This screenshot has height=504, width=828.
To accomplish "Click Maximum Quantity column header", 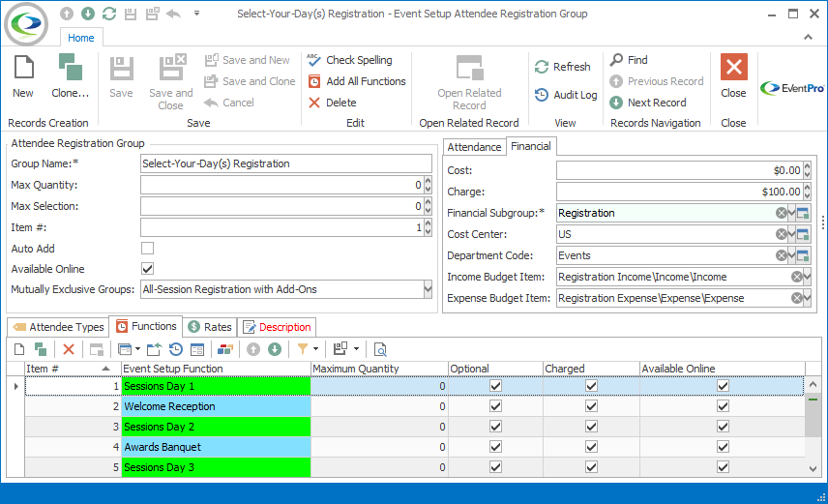I will pyautogui.click(x=379, y=369).
